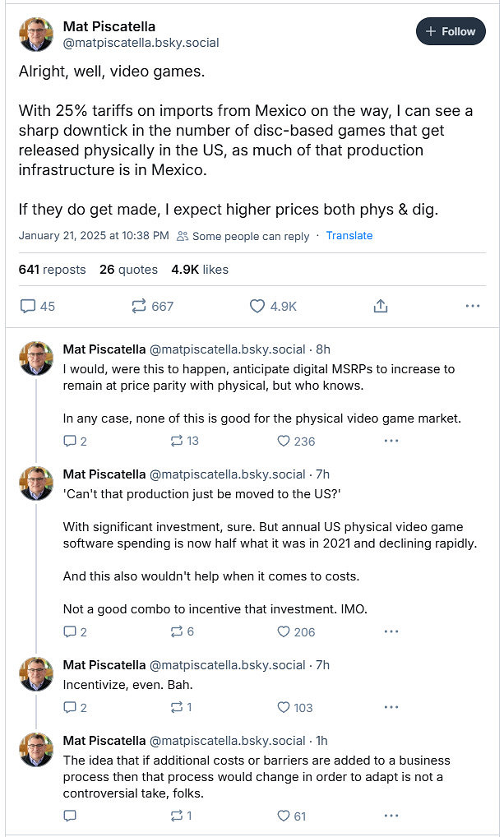View the 641 reposts list

click(x=52, y=270)
